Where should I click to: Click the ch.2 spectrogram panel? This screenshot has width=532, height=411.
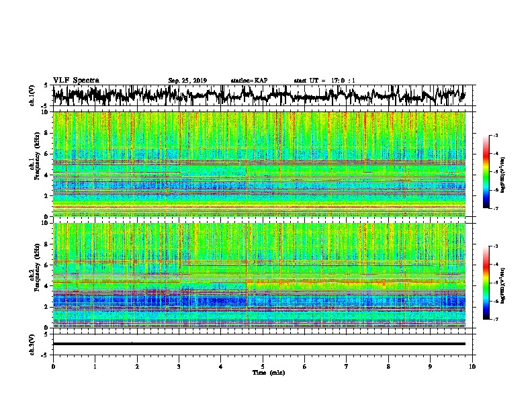(x=259, y=275)
